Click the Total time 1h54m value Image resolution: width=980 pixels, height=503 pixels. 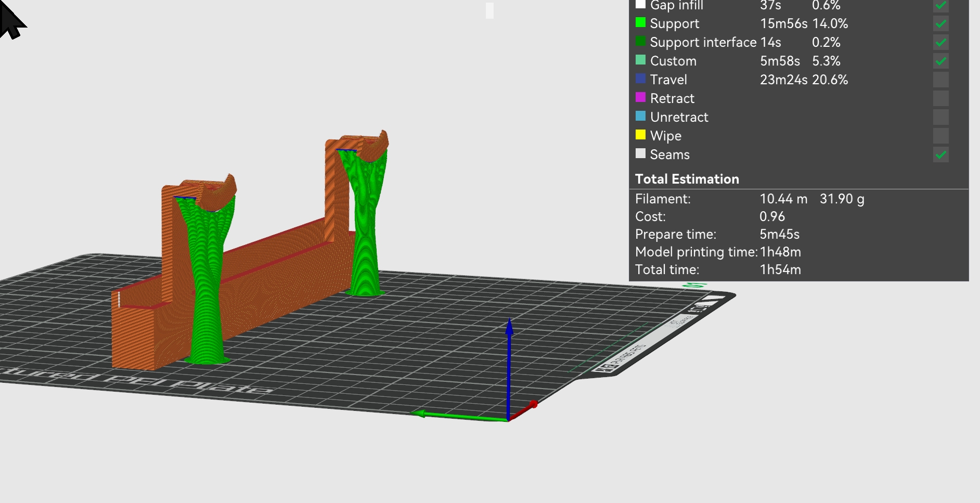[x=780, y=269]
